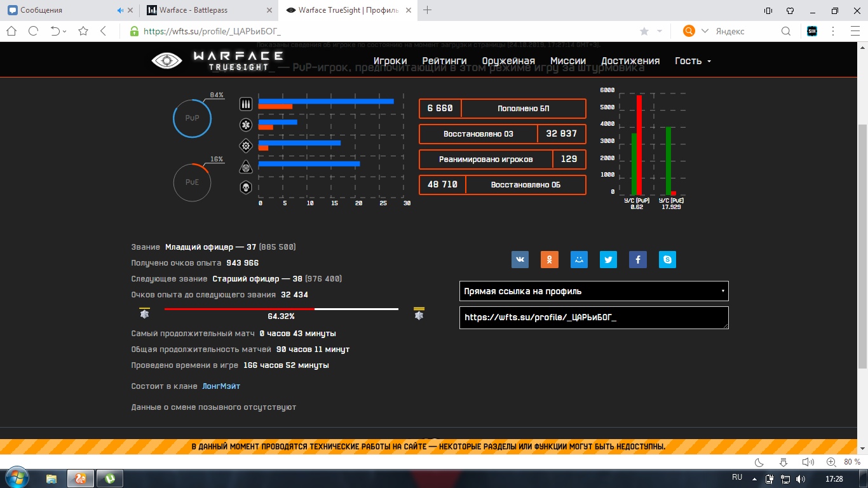Click the PvE percentage circle
The height and width of the screenshot is (488, 868).
192,182
